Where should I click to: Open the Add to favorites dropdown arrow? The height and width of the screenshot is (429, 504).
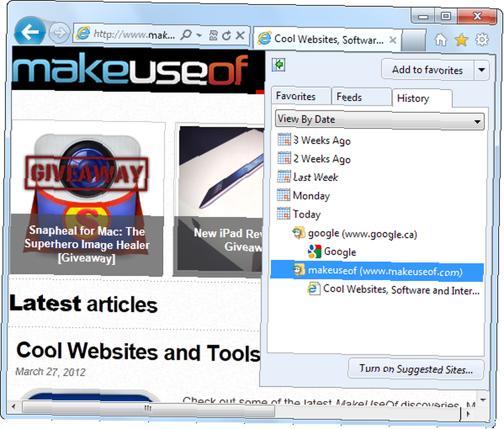[x=481, y=70]
